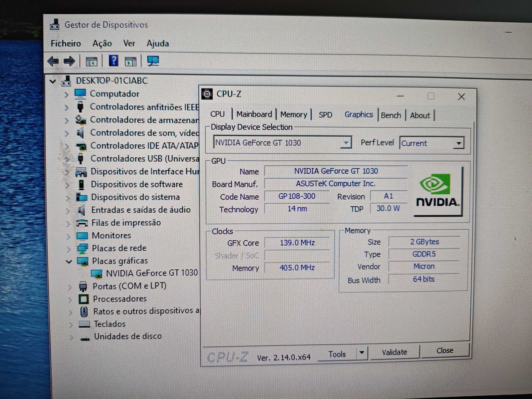
Task: Click the Forward arrow in Device Manager toolbar
Action: click(x=69, y=61)
